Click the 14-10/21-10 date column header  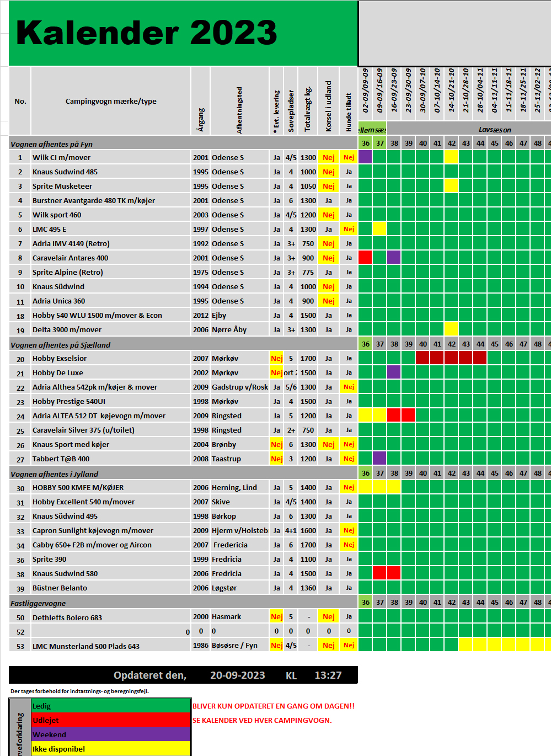451,90
